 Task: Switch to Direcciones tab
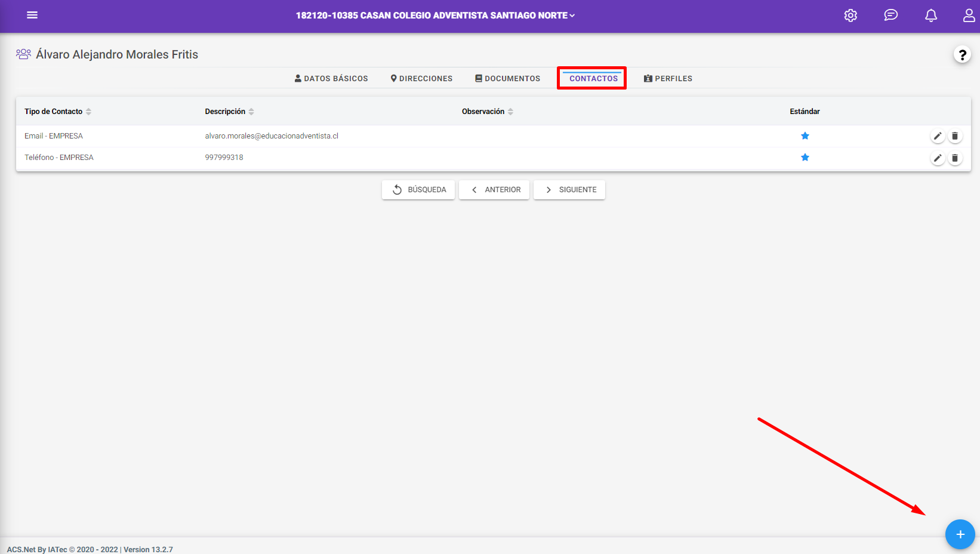point(421,78)
